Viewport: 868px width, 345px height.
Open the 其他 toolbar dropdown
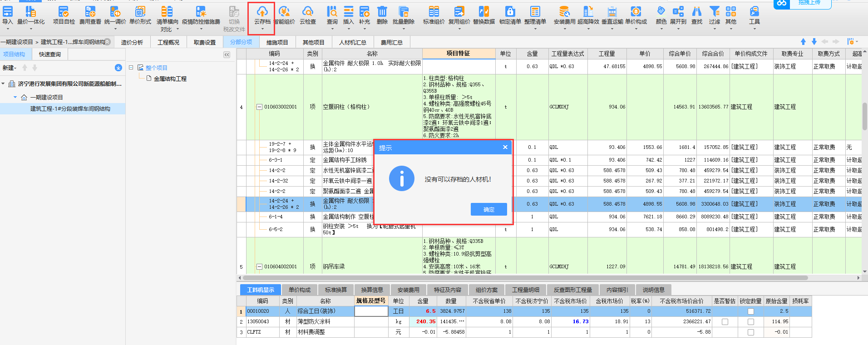coord(730,15)
